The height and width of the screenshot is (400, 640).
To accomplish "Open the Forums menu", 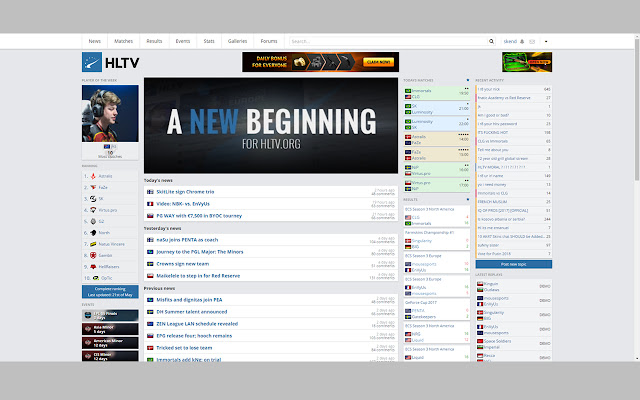I will pos(269,41).
